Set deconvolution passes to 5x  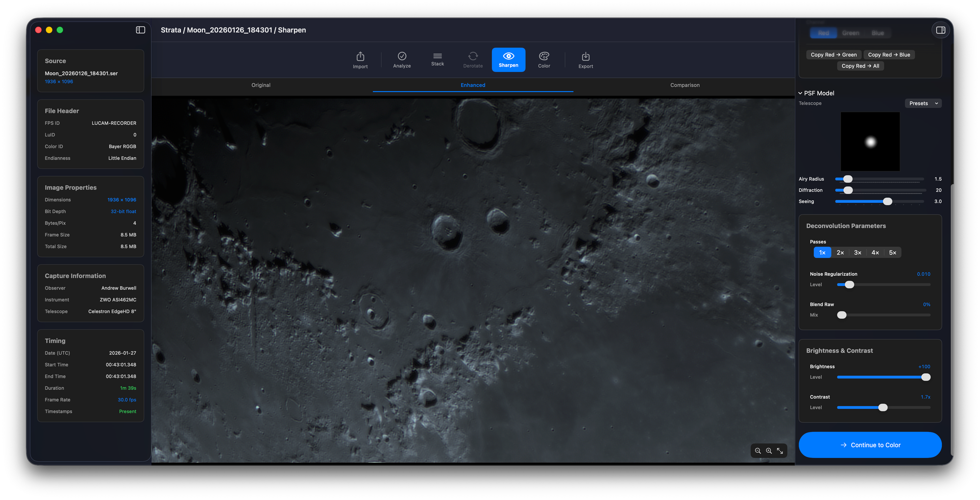pos(892,253)
